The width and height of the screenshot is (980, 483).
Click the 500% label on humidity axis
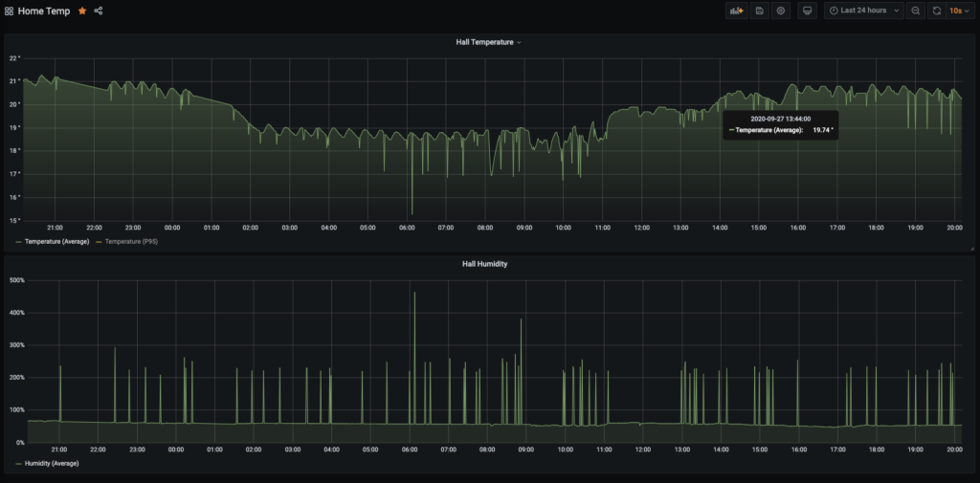coord(16,280)
